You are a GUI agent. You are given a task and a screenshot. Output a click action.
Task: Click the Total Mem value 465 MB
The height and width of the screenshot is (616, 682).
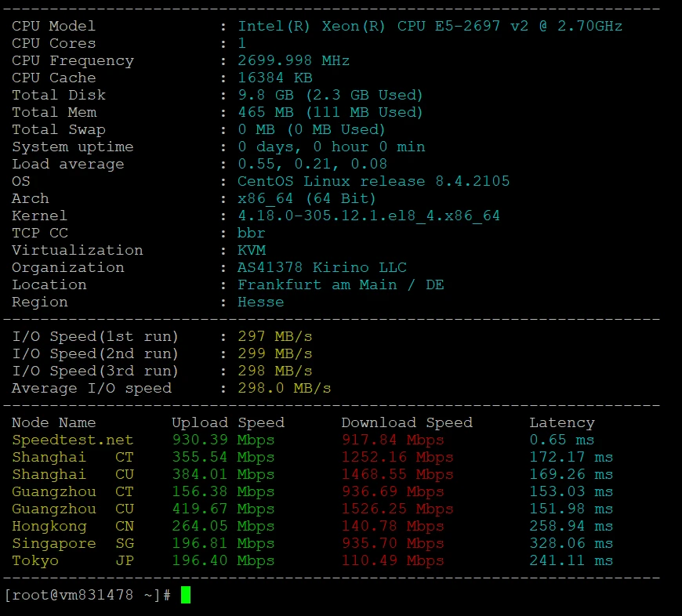click(x=330, y=112)
